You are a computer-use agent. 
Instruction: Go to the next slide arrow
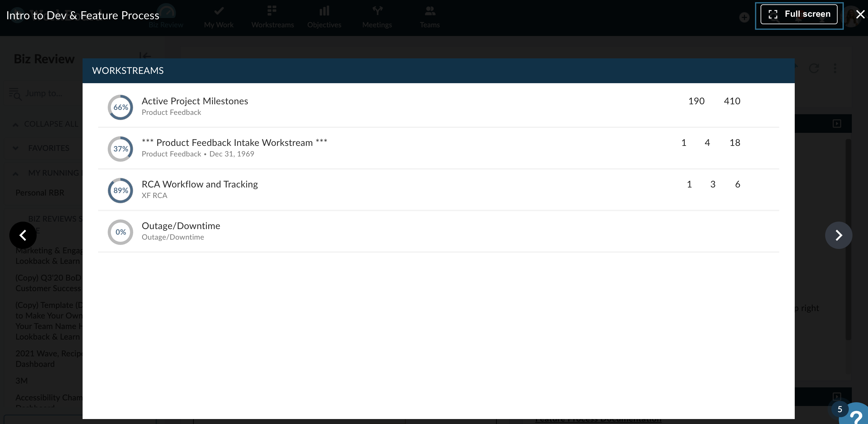coord(838,235)
